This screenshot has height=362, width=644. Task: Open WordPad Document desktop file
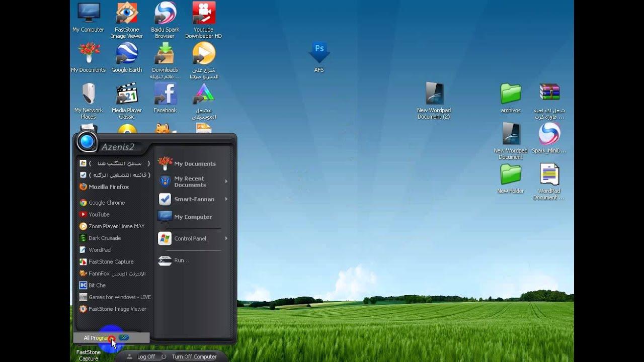point(549,182)
